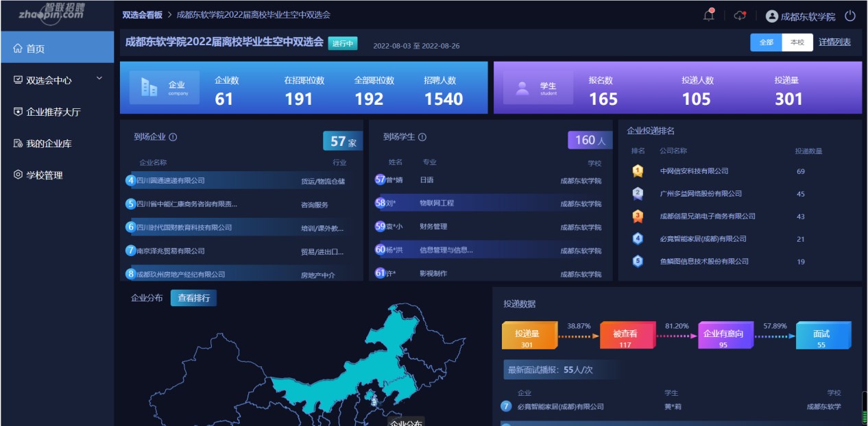The height and width of the screenshot is (426, 868).
Task: Click info icon next to 到场学生
Action: coord(422,137)
